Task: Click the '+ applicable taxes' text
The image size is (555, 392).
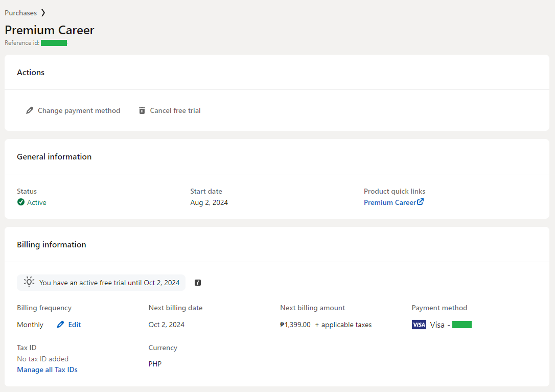Action: point(343,325)
